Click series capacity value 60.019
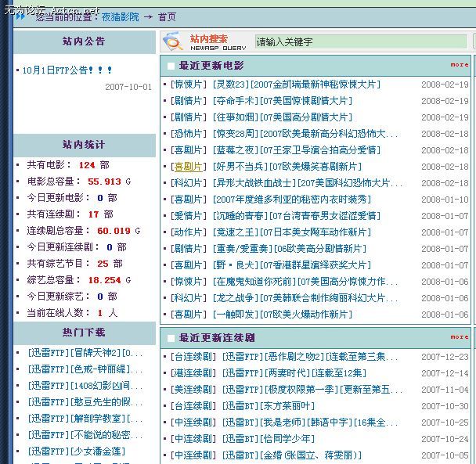This screenshot has width=476, height=464. (x=114, y=231)
